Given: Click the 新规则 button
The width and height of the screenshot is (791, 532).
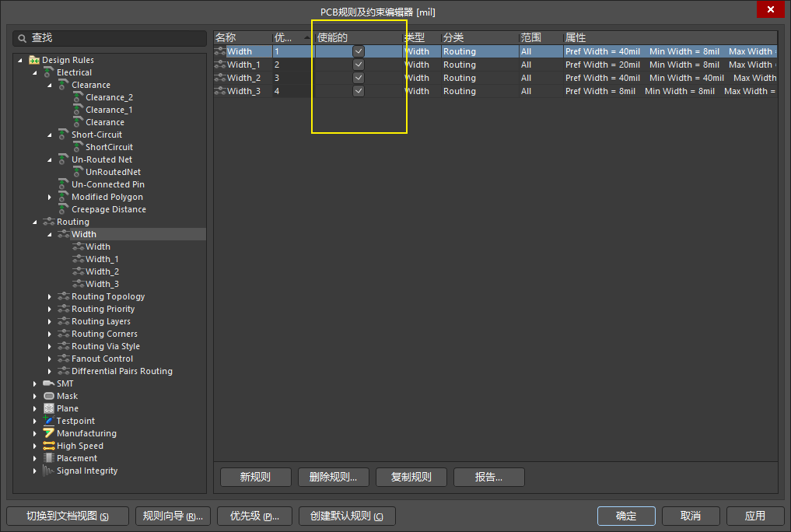Looking at the screenshot, I should 256,477.
